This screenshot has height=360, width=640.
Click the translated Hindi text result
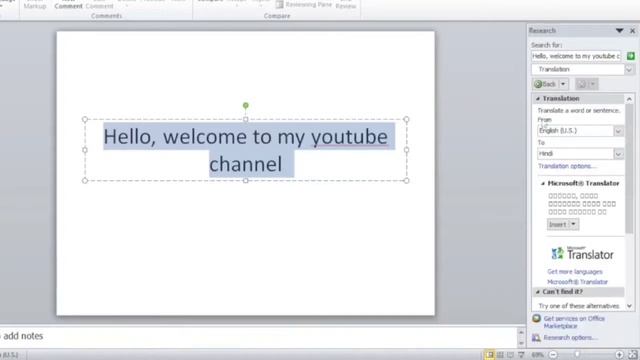(582, 204)
